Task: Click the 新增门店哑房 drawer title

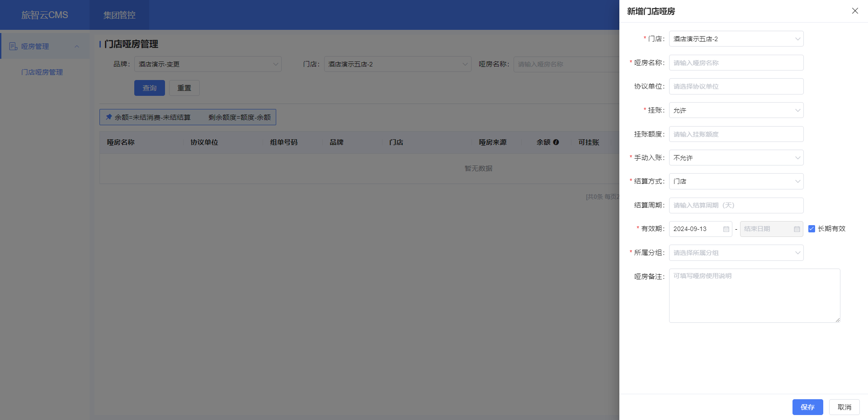Action: (x=651, y=11)
